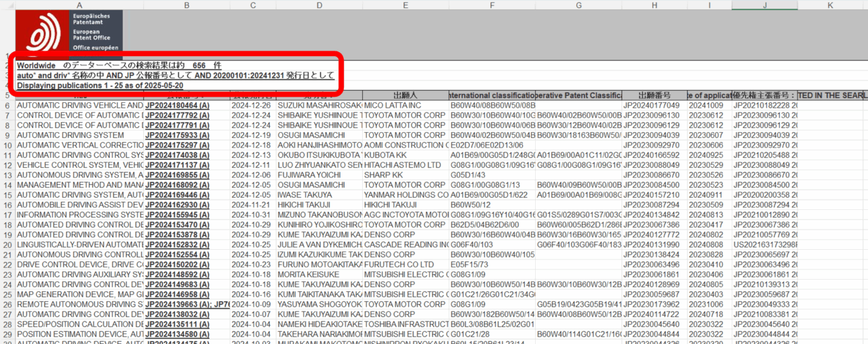Select column K header
Screen dimensions: 868x344
(829, 5)
